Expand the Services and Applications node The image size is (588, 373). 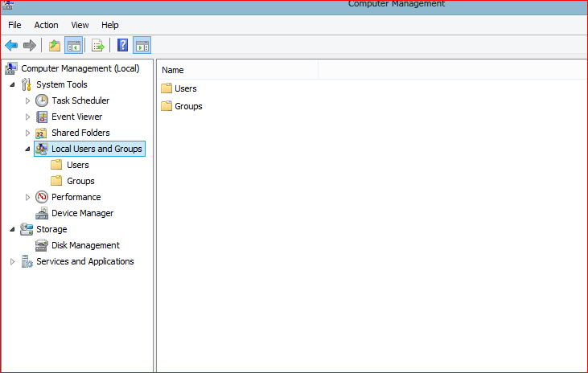point(12,261)
